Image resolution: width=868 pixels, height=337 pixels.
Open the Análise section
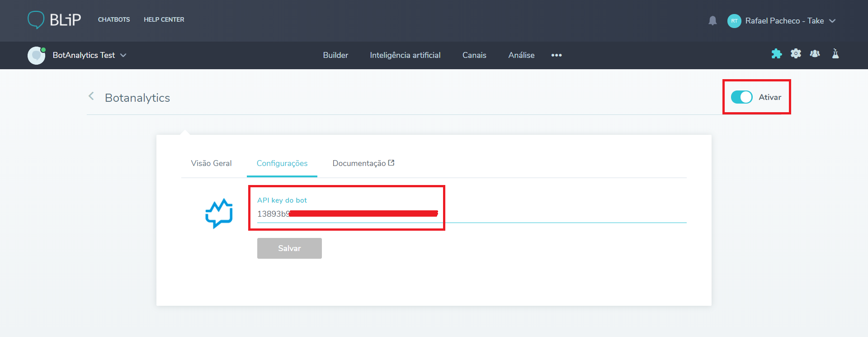[x=521, y=55]
